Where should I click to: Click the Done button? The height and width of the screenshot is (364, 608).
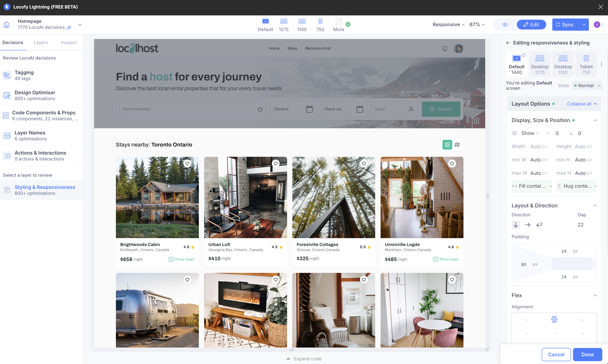click(587, 354)
